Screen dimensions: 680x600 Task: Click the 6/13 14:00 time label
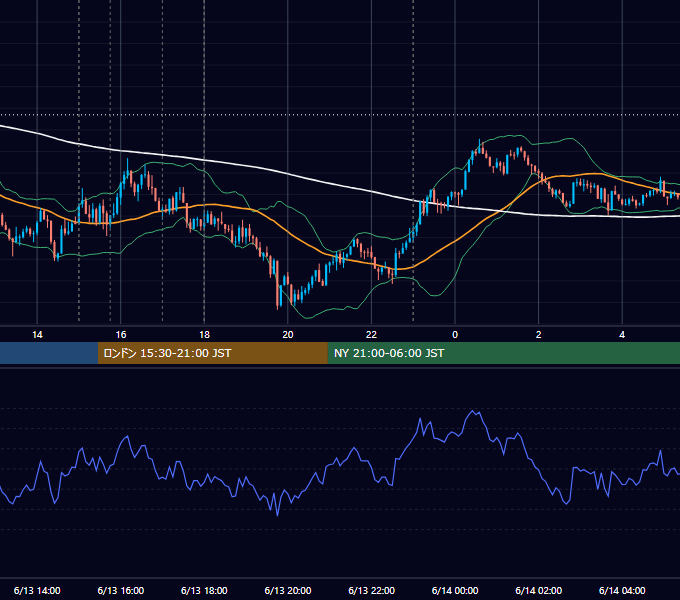37,590
